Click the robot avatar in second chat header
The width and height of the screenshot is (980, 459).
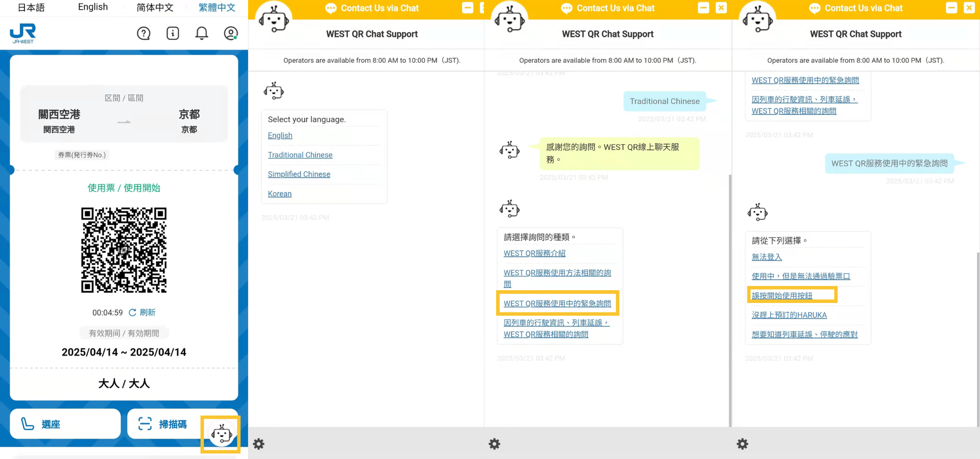pyautogui.click(x=510, y=19)
